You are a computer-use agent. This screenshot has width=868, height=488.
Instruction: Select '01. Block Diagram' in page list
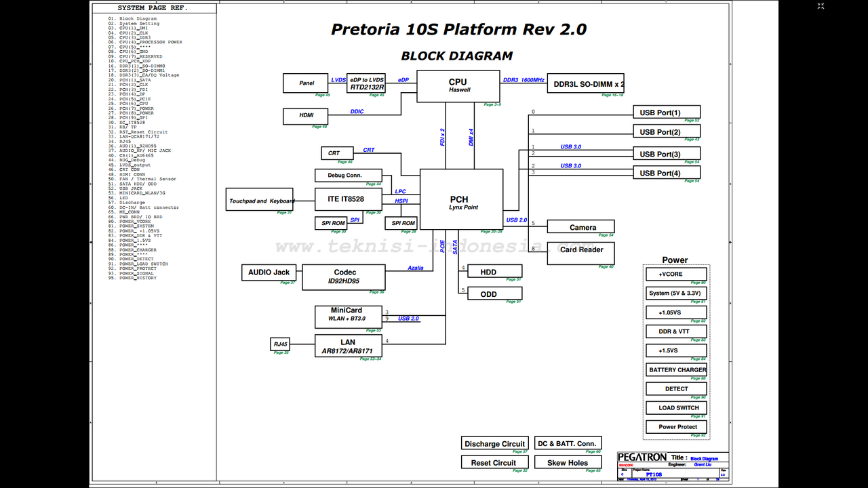coord(132,19)
